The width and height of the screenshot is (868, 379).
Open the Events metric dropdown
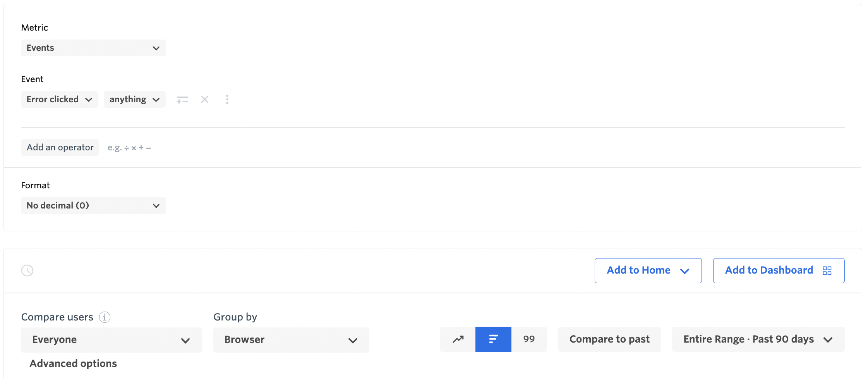(x=93, y=48)
